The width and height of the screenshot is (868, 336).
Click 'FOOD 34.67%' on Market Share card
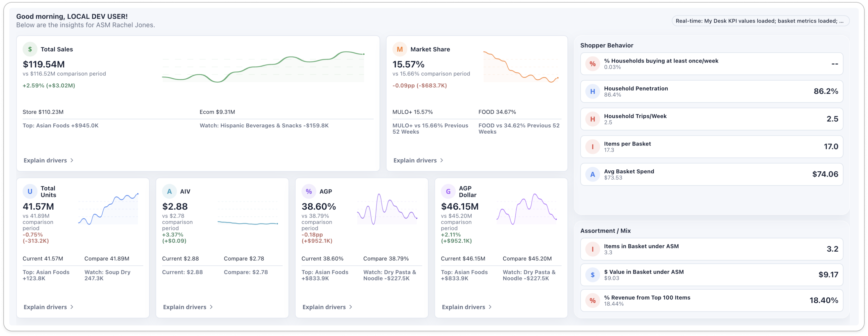497,112
